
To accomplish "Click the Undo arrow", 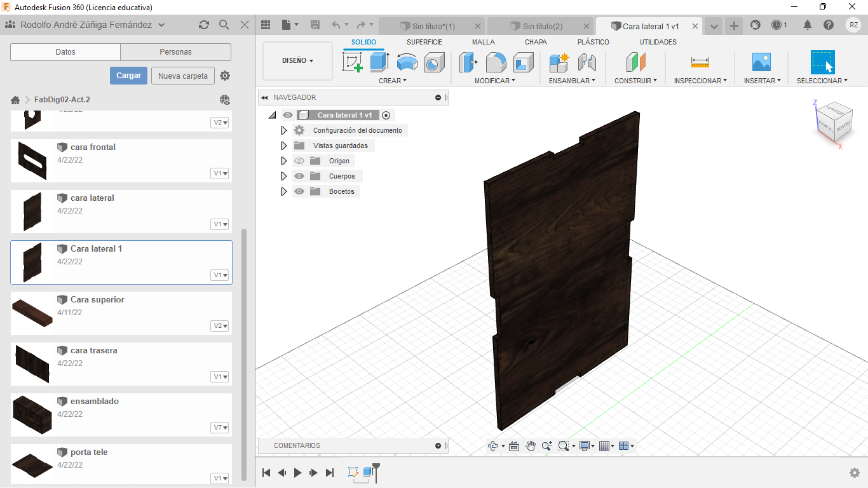I will coord(336,25).
